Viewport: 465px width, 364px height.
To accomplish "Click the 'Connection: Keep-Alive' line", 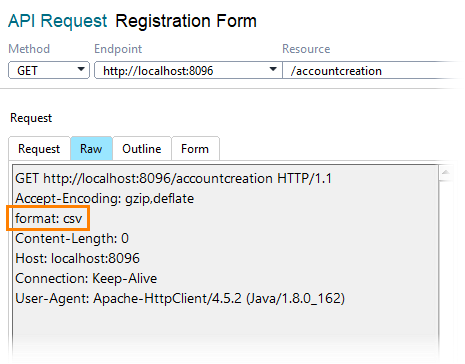I will point(86,279).
